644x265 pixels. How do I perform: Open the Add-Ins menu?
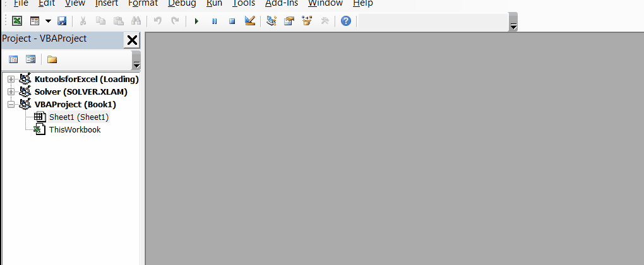pos(282,3)
